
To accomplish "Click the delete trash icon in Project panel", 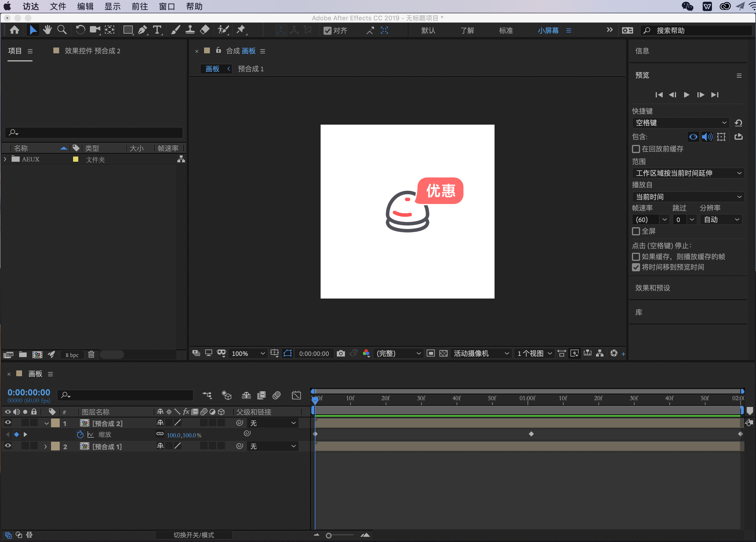I will click(x=91, y=355).
